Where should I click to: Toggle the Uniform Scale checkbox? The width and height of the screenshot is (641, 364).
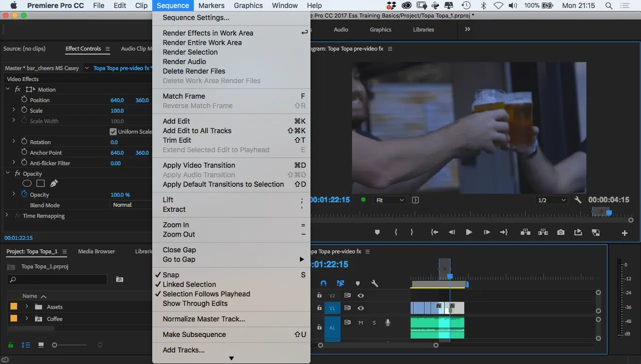point(113,132)
